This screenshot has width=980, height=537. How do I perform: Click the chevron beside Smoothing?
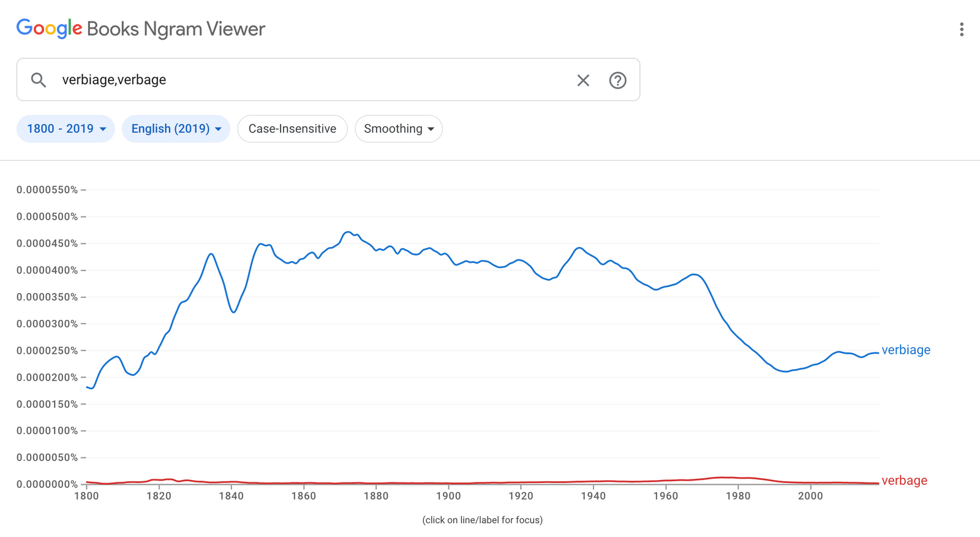pos(431,129)
